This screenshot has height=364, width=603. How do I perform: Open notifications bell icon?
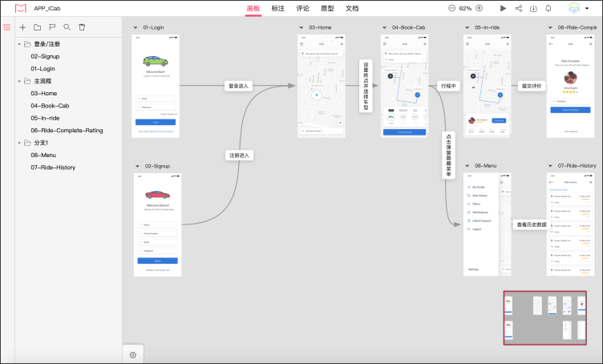tap(548, 8)
